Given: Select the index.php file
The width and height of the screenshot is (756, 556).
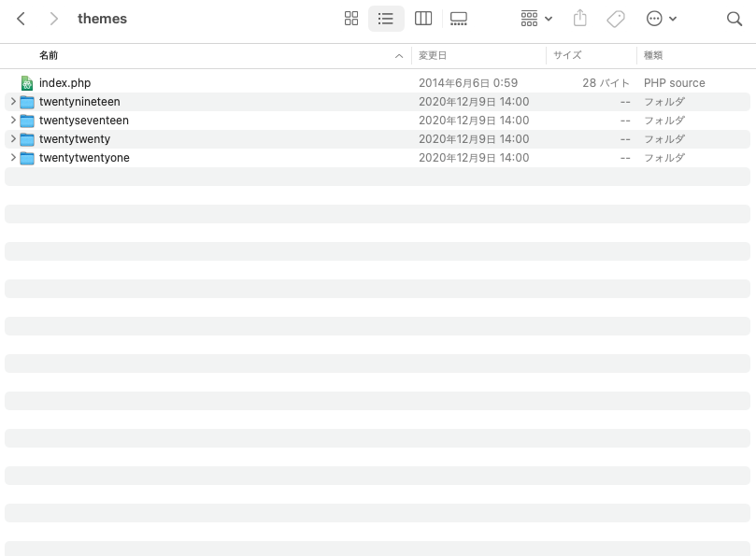Looking at the screenshot, I should [64, 83].
